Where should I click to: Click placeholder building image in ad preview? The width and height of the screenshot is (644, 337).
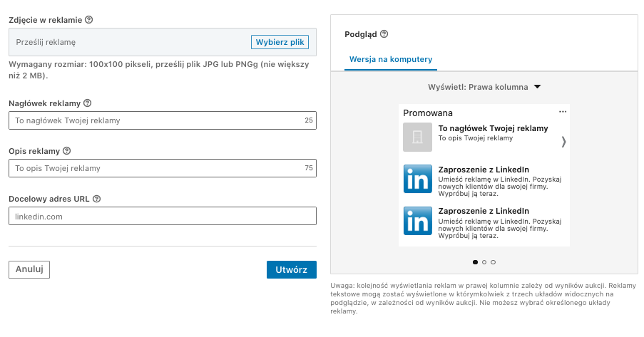417,137
